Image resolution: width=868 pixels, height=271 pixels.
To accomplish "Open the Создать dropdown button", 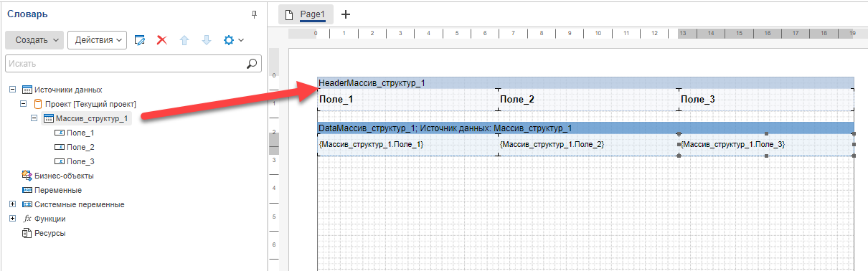I will (34, 40).
